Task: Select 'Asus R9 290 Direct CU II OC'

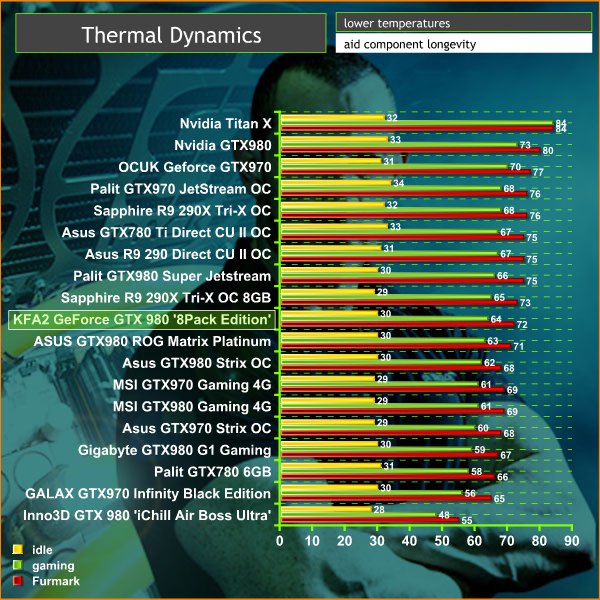Action: 178,254
